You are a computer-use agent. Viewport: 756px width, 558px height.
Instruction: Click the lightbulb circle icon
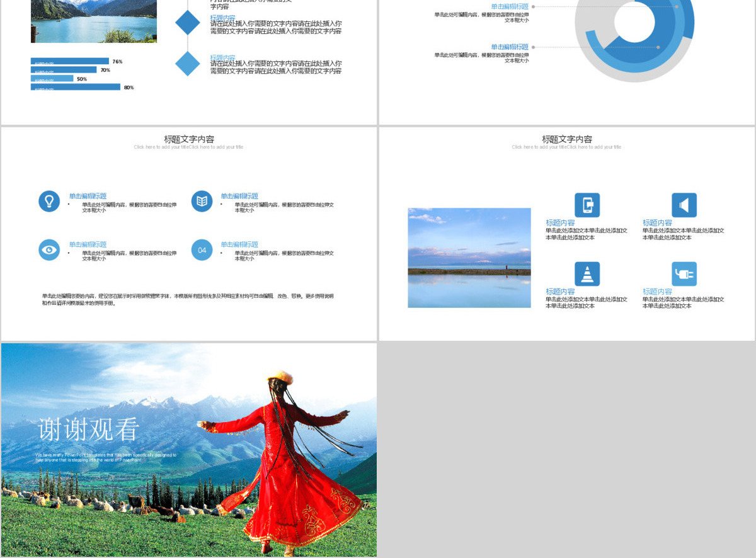coord(49,201)
